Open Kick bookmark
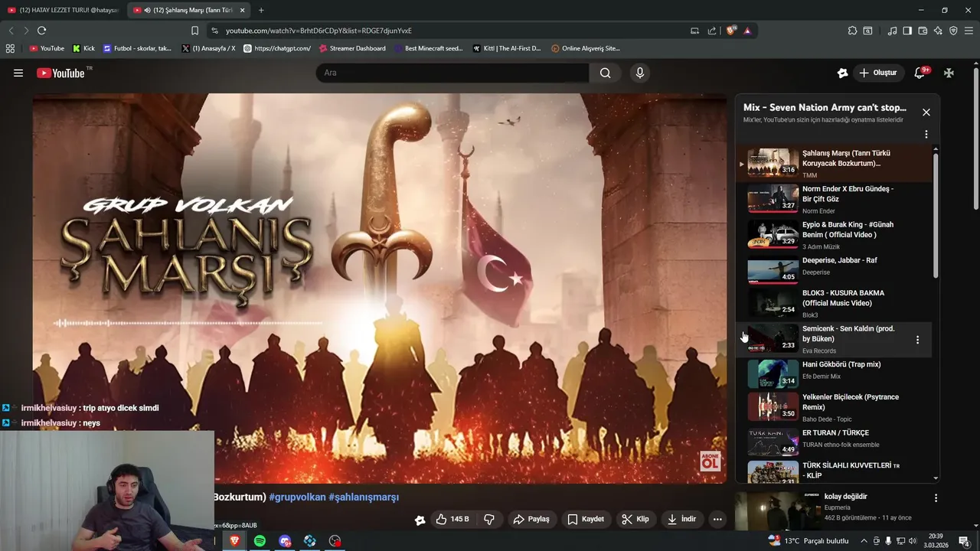The image size is (980, 551). [x=83, y=48]
